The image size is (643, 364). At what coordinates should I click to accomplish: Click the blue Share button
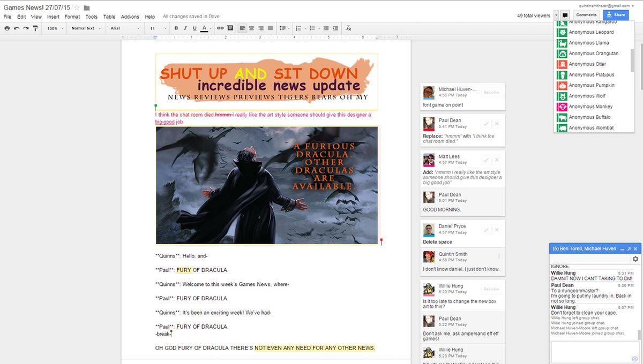[616, 16]
